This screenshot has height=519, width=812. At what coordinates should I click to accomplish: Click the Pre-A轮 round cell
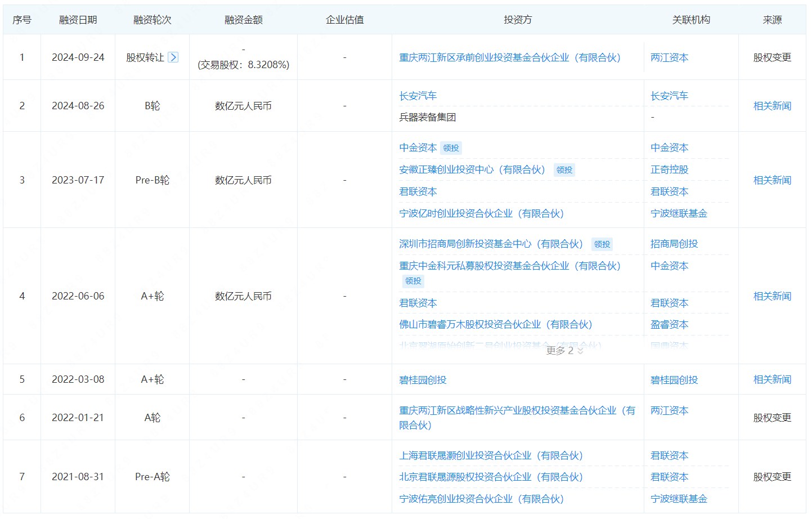(152, 477)
